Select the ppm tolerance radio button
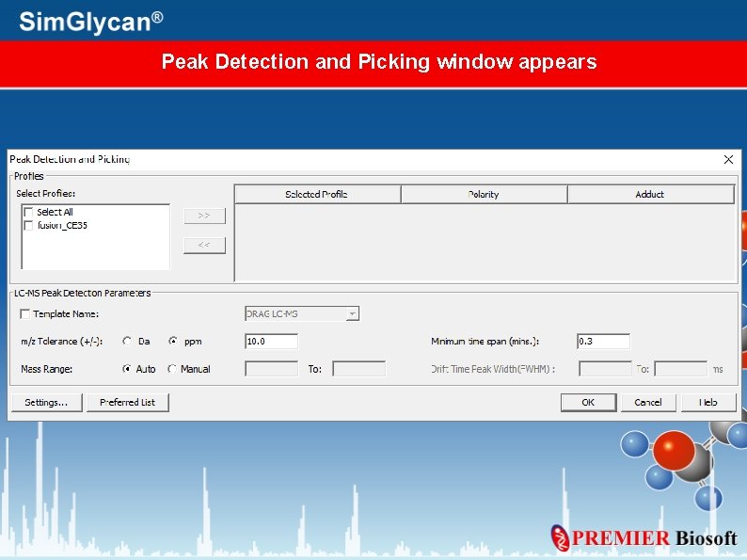Image resolution: width=747 pixels, height=560 pixels. [x=173, y=342]
